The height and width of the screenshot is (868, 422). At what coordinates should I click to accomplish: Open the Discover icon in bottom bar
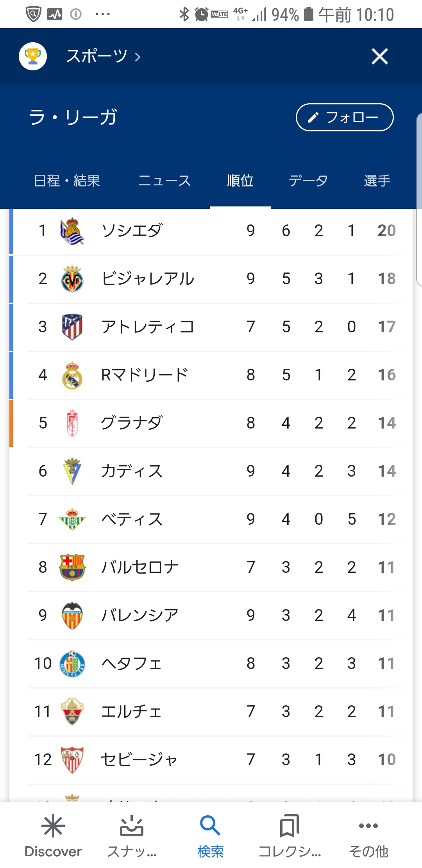[53, 826]
